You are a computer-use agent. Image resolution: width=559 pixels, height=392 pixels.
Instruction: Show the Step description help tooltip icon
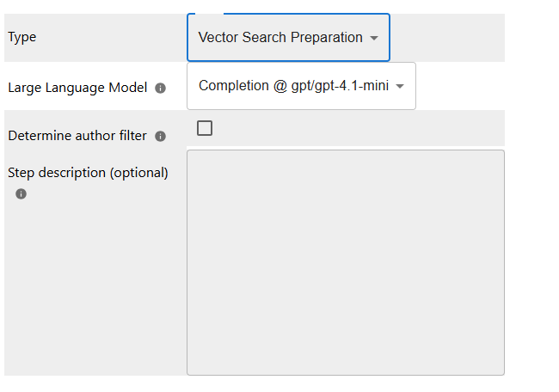pos(21,193)
